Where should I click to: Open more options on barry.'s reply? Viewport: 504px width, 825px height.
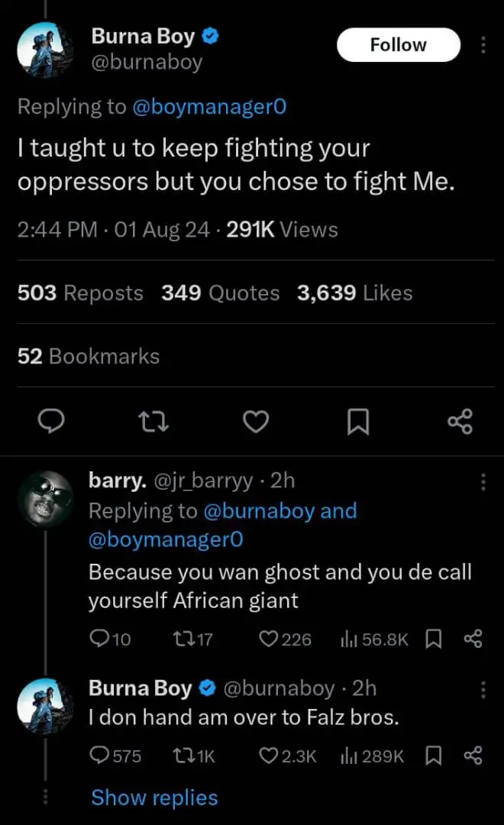pos(483,482)
